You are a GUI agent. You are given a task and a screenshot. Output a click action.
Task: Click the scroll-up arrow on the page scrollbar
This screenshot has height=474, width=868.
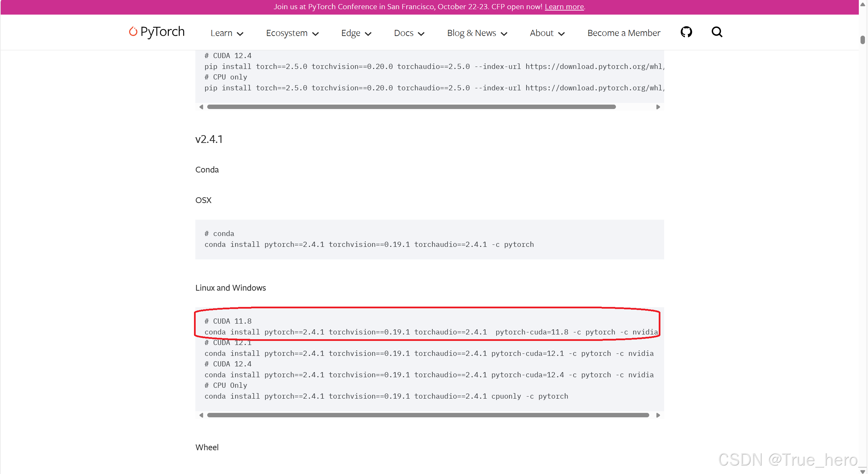(x=863, y=4)
